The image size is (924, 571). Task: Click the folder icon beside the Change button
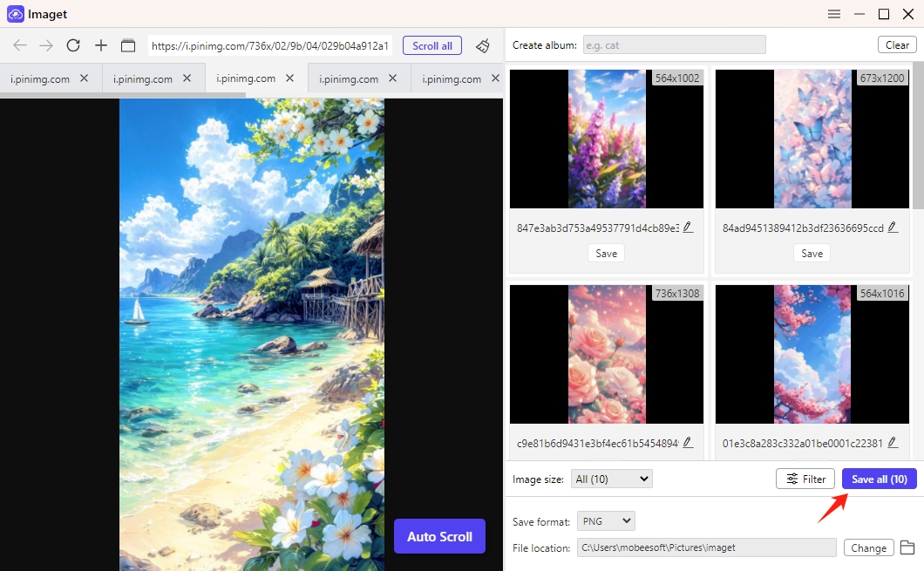pyautogui.click(x=908, y=547)
